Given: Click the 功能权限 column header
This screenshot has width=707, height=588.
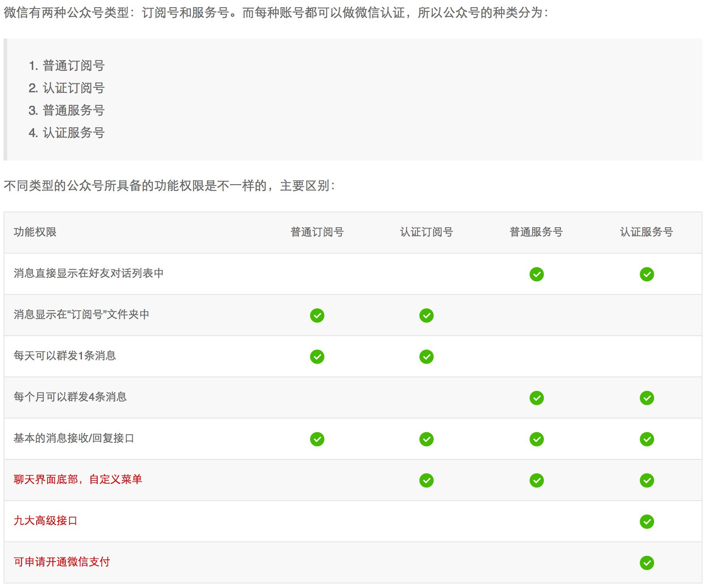Looking at the screenshot, I should pos(35,232).
